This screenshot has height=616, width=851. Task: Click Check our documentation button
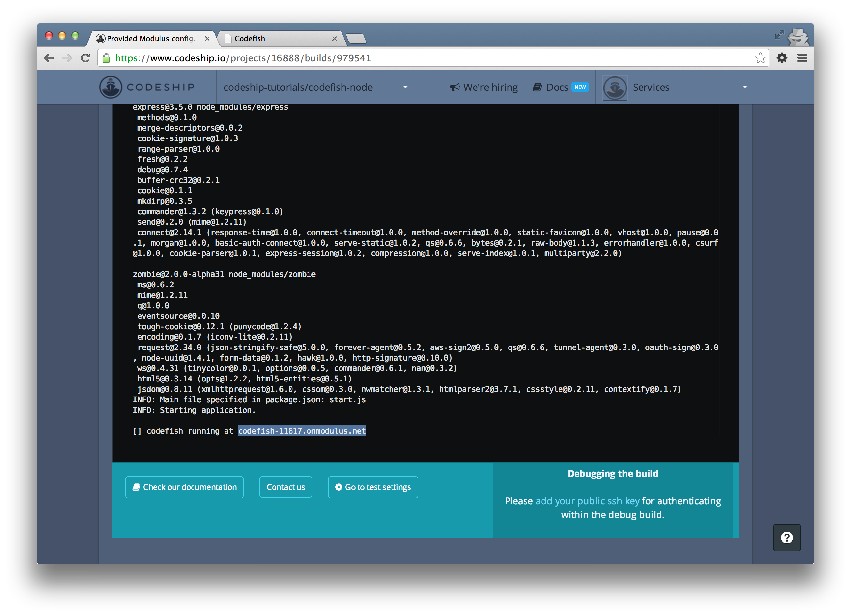tap(185, 487)
